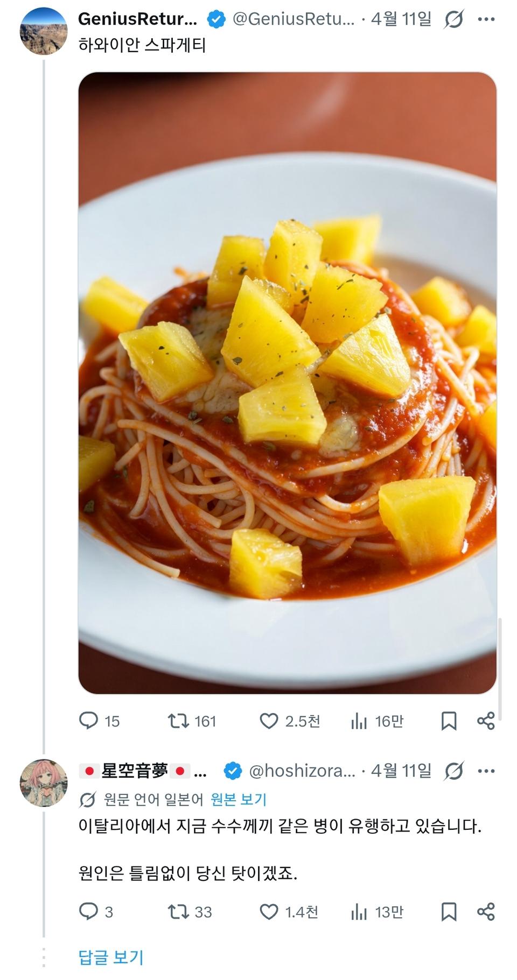Repost the comment with 33 reposts

[178, 911]
